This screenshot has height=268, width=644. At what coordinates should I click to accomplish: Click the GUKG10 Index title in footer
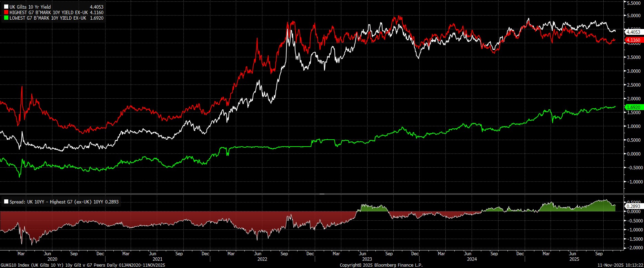pos(83,265)
